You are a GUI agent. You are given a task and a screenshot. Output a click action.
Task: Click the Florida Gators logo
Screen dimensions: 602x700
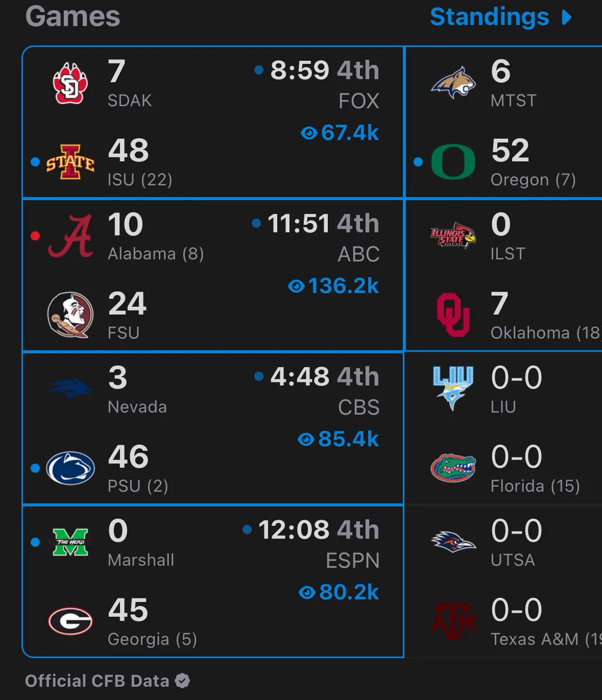coord(453,468)
